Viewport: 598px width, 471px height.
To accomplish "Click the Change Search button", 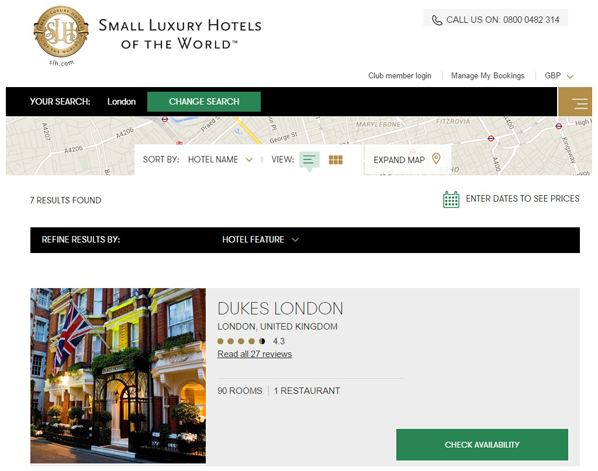I will pos(204,101).
